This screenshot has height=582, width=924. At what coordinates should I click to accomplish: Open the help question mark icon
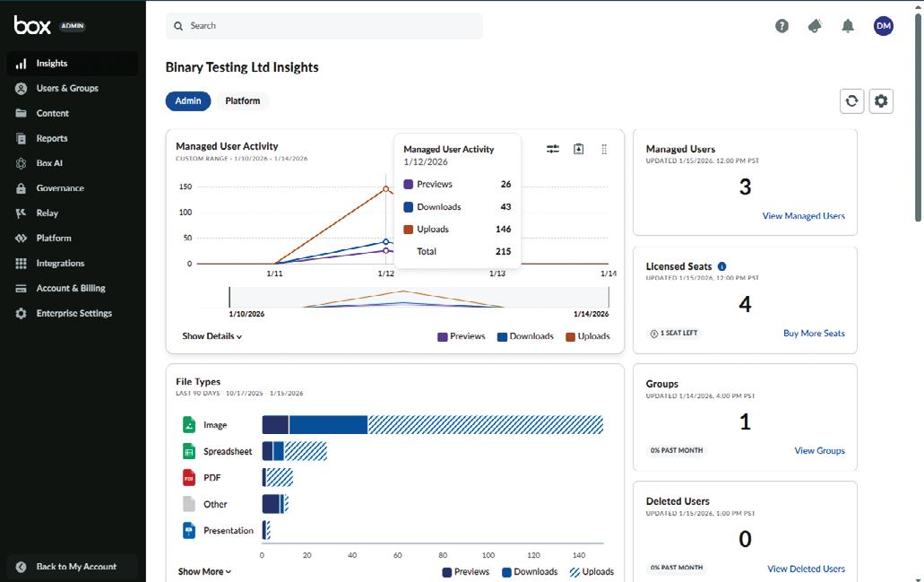(x=782, y=26)
